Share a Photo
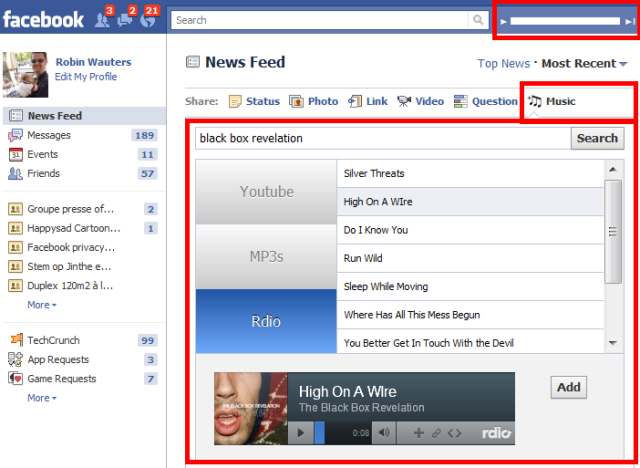Image resolution: width=640 pixels, height=468 pixels. 313,101
